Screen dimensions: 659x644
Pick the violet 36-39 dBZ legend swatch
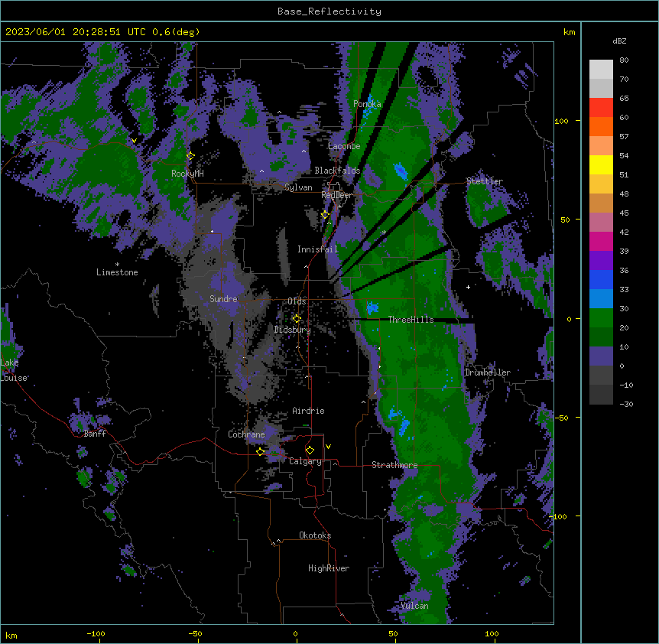click(x=601, y=261)
